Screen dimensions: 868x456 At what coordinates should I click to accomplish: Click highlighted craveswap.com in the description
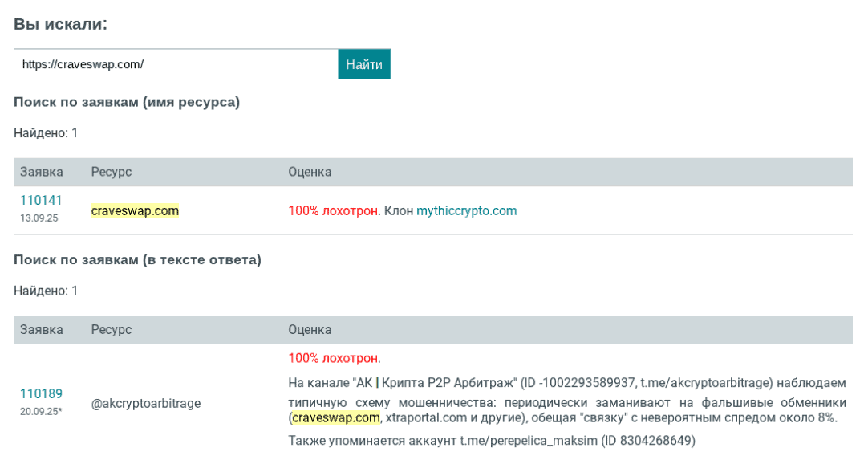point(336,417)
